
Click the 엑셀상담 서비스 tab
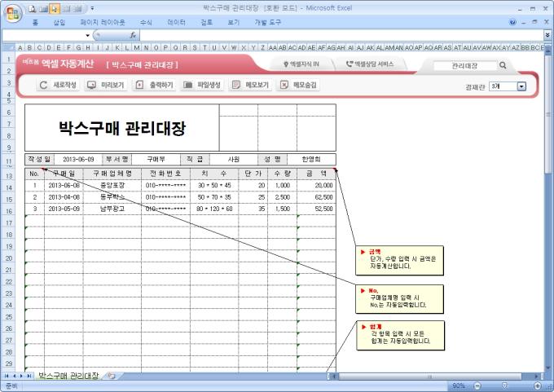[x=370, y=64]
